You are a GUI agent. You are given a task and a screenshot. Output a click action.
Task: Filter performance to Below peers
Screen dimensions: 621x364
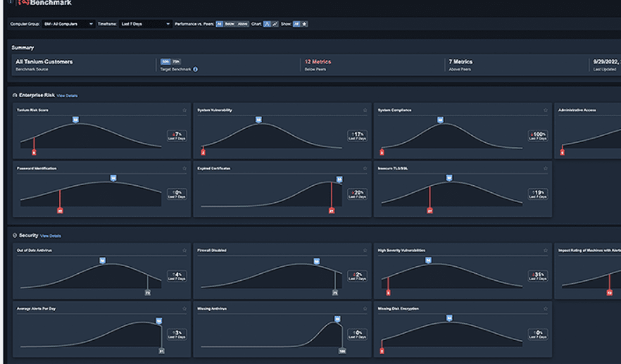pyautogui.click(x=230, y=24)
